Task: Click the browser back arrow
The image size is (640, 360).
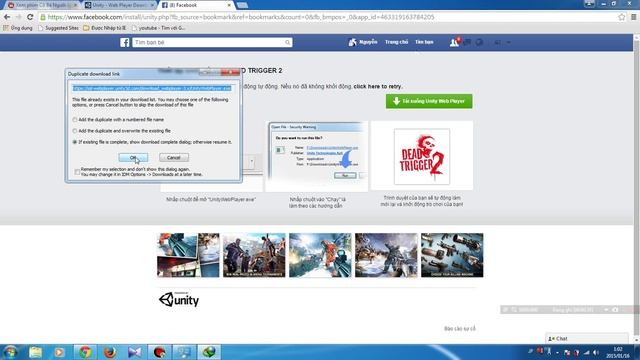Action: 7,17
